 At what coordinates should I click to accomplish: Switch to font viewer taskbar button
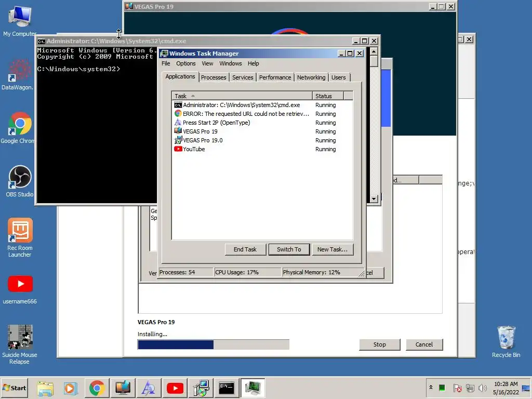[x=148, y=388]
